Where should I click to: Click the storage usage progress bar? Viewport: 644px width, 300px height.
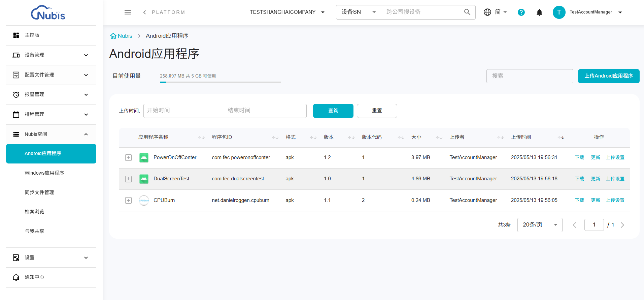point(221,82)
